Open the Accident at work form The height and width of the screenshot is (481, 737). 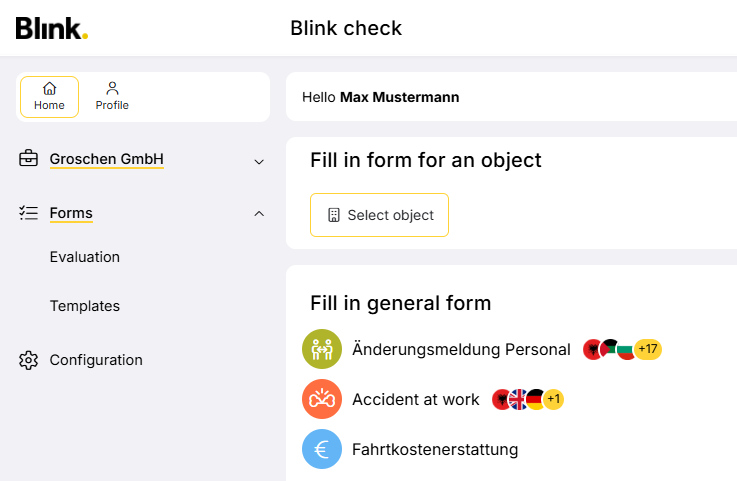416,399
